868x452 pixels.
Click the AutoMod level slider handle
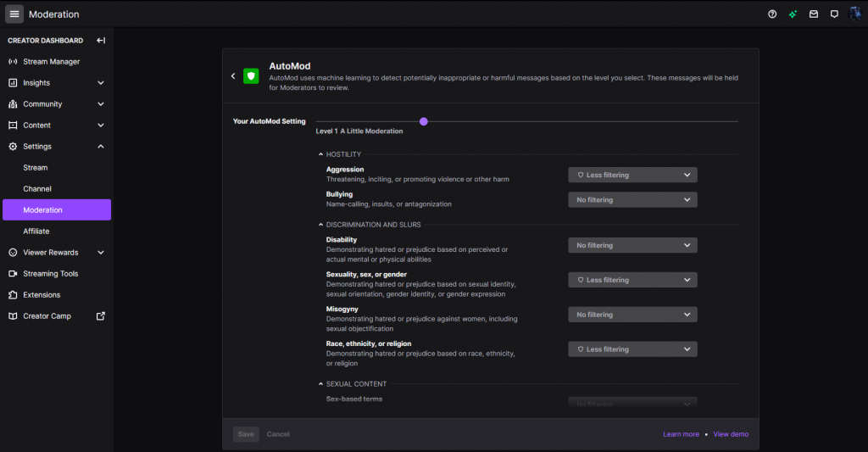point(424,121)
